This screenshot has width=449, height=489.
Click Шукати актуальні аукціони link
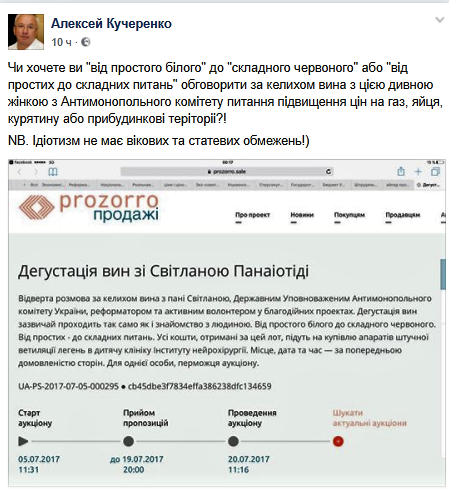370,418
